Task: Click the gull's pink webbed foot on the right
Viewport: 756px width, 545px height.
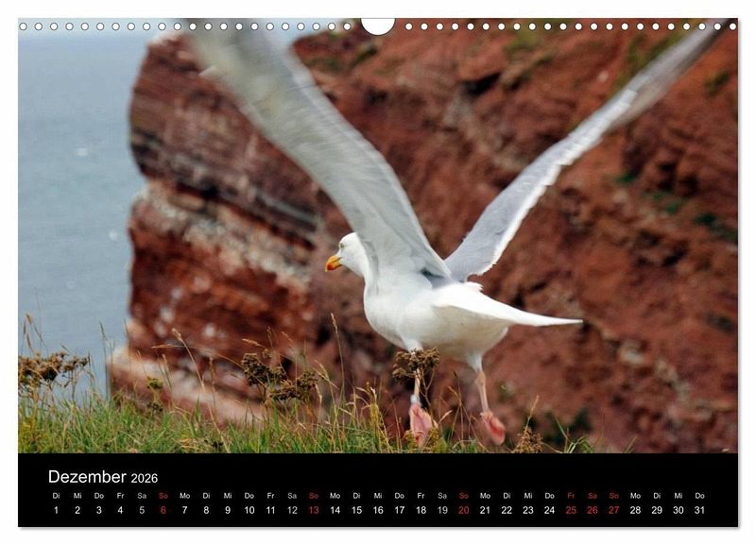Action: point(492,428)
